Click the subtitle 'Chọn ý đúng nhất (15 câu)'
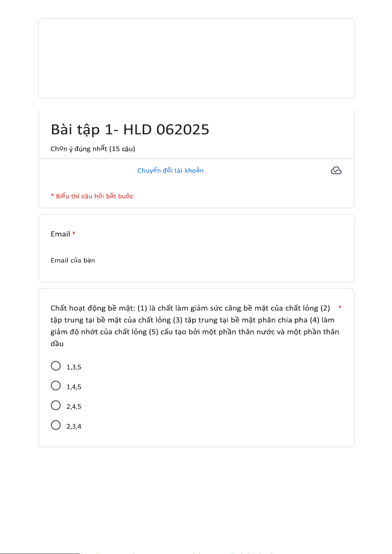Screen dimensions: 392x554 93,149
